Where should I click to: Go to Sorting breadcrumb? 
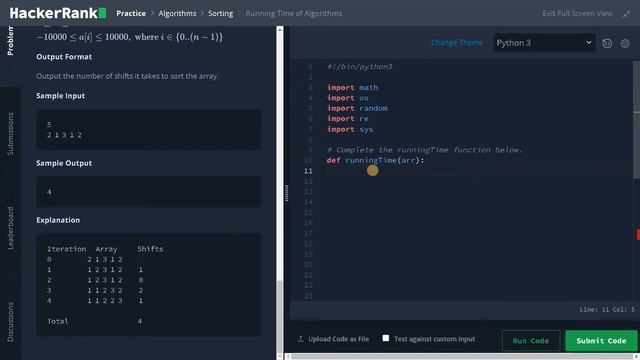pos(220,13)
